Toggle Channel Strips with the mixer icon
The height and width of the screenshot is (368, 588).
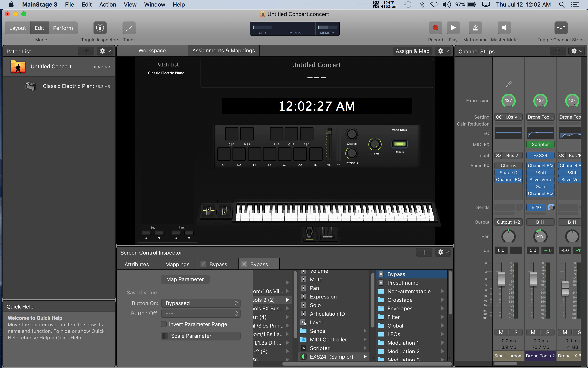561,28
